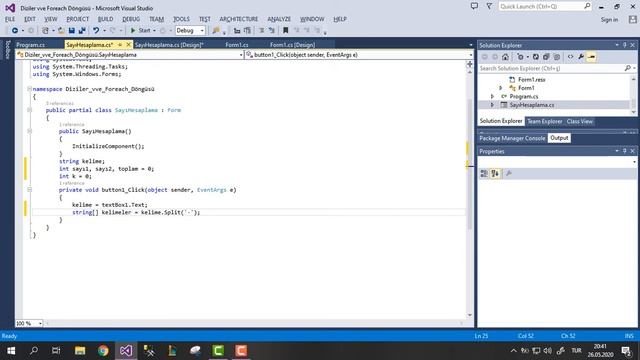Click the Show All Files icon
The height and width of the screenshot is (360, 640).
click(x=556, y=57)
